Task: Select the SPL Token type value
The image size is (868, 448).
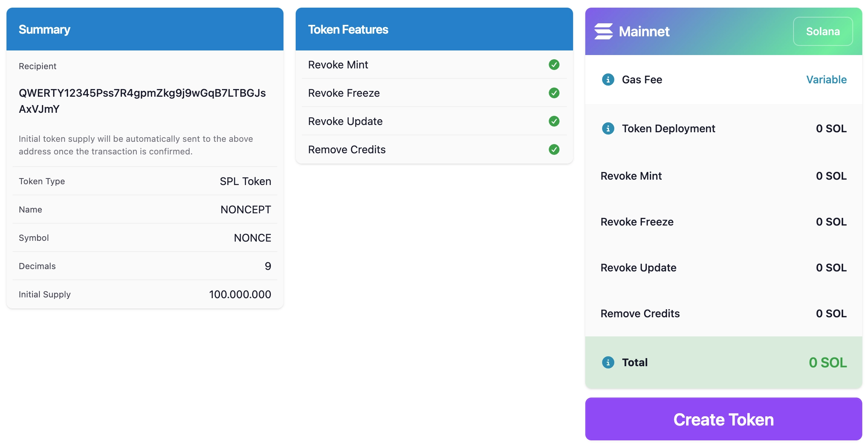Action: (x=245, y=181)
